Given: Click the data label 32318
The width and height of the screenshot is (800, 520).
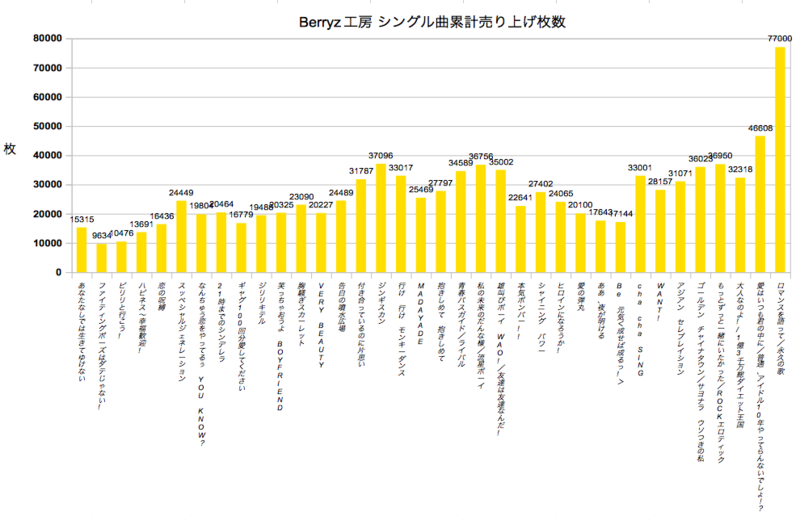Looking at the screenshot, I should [x=740, y=169].
